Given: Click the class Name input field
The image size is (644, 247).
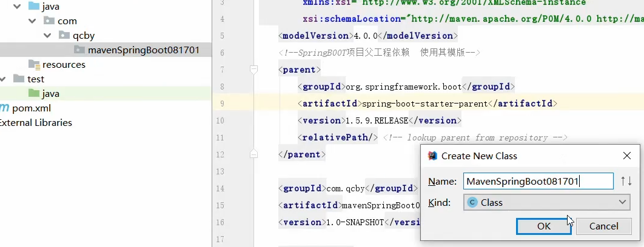Looking at the screenshot, I should coord(538,182).
